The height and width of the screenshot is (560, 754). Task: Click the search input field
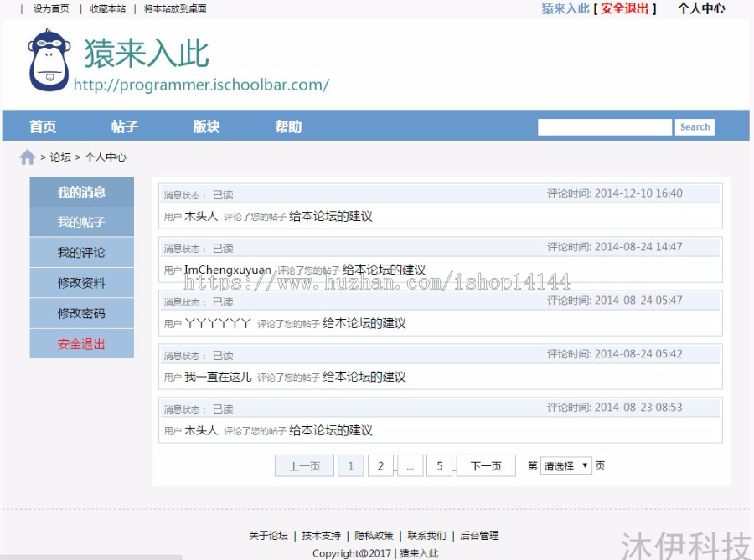pyautogui.click(x=605, y=126)
